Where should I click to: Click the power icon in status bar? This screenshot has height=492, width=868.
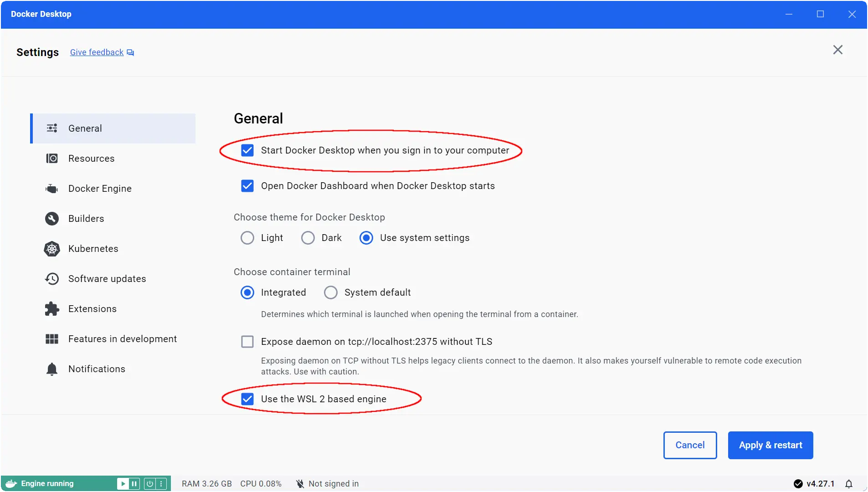[x=149, y=483]
